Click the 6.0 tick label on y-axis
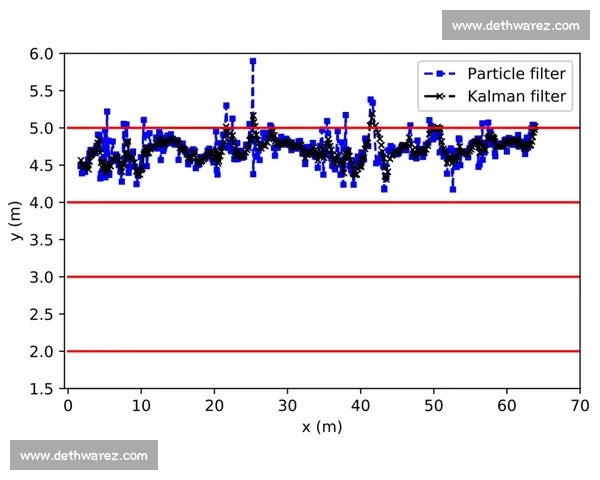Image resolution: width=600 pixels, height=480 pixels. pos(41,54)
